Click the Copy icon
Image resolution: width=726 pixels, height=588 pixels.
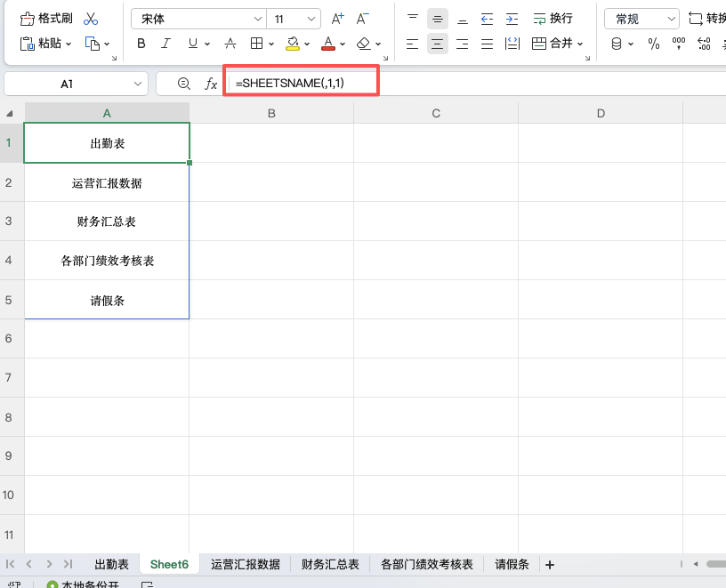click(93, 44)
